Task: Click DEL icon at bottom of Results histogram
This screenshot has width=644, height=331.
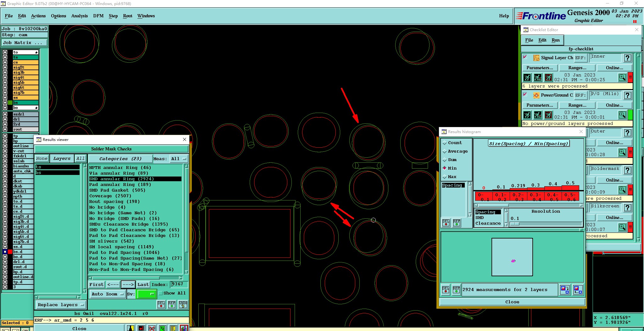Action: 446,289
